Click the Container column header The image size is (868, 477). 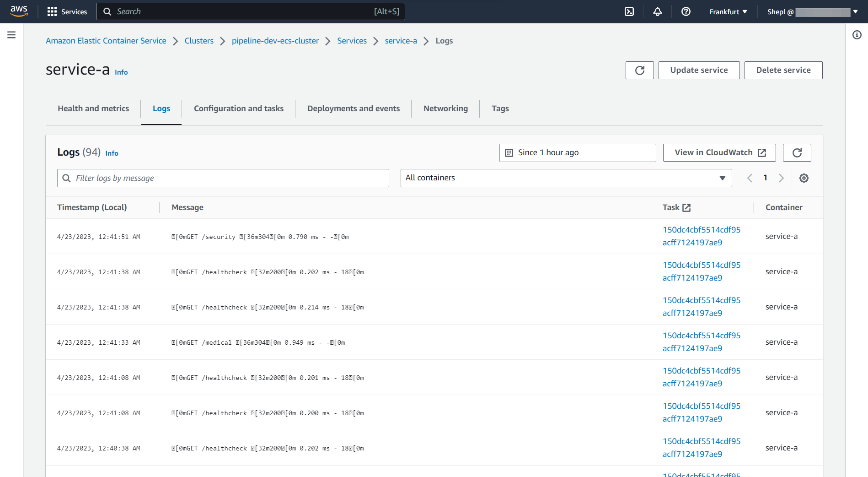[784, 207]
